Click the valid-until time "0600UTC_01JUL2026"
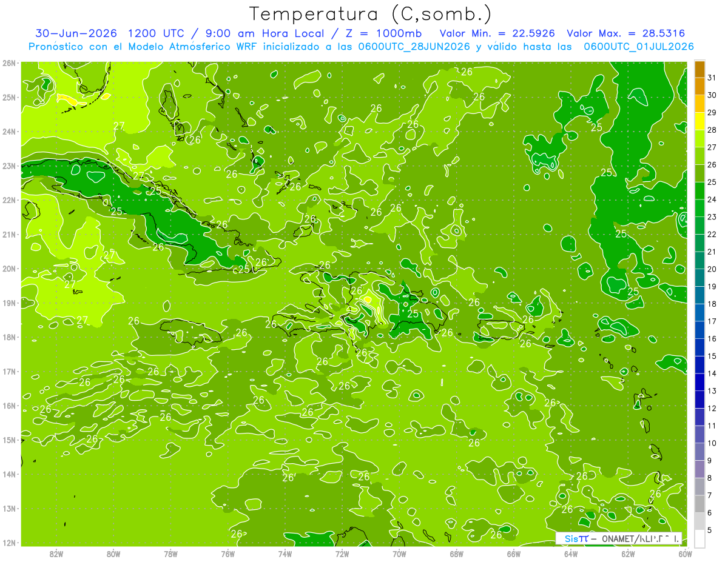 (639, 47)
